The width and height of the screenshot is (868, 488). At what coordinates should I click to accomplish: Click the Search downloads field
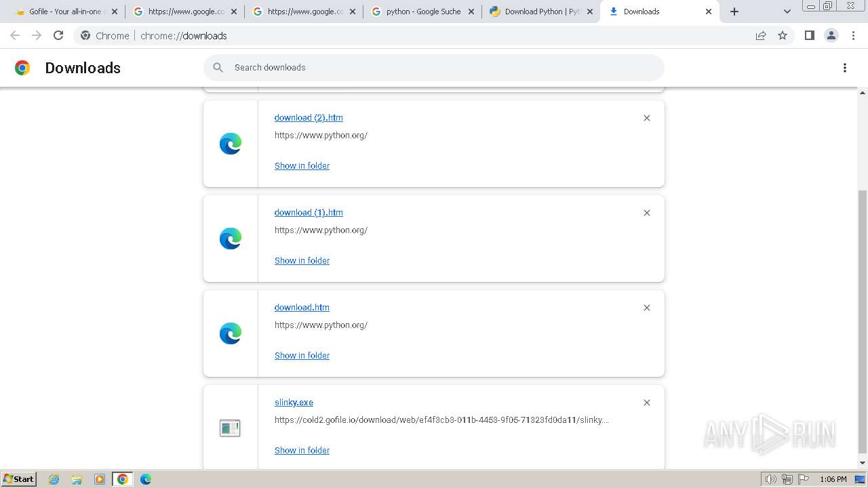point(434,68)
